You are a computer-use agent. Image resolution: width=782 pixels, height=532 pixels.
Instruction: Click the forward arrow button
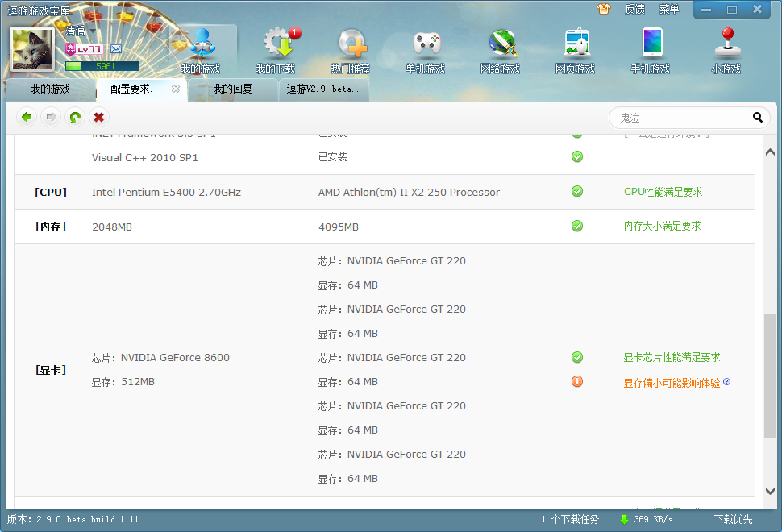tap(51, 117)
